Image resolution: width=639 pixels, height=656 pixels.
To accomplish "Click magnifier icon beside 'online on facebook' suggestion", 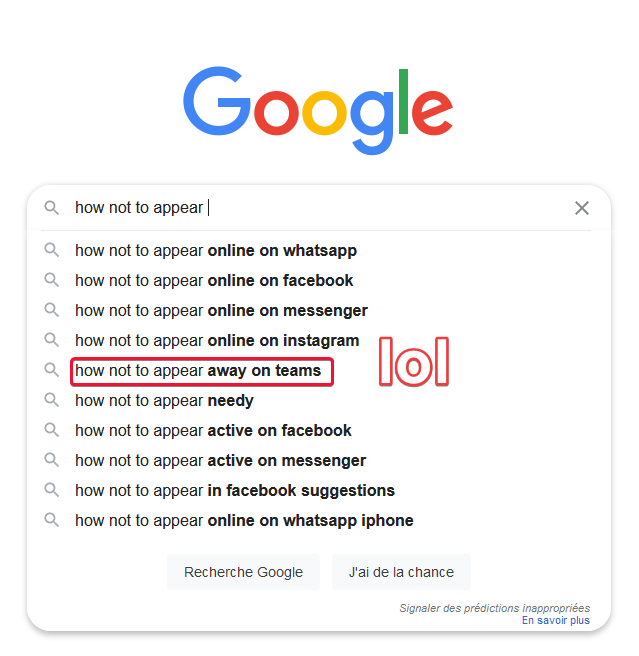I will click(x=51, y=279).
